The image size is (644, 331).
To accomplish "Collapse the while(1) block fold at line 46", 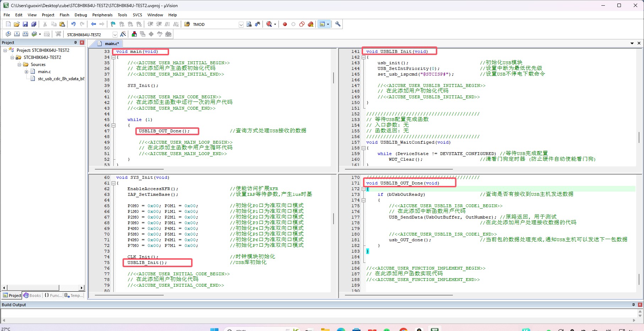I will pos(113,125).
